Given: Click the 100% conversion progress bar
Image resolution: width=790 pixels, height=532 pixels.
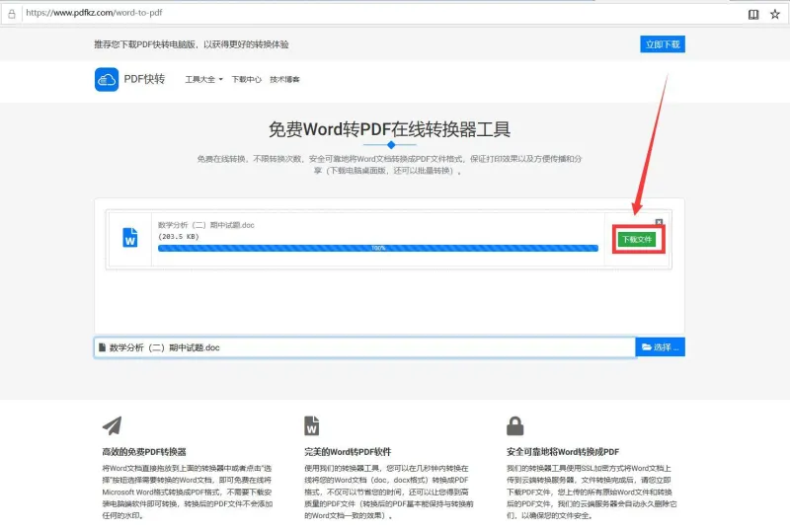Looking at the screenshot, I should 378,248.
